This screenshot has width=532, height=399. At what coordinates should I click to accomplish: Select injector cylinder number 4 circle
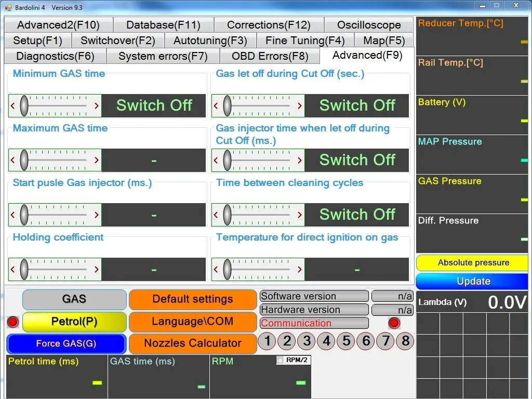(x=327, y=341)
